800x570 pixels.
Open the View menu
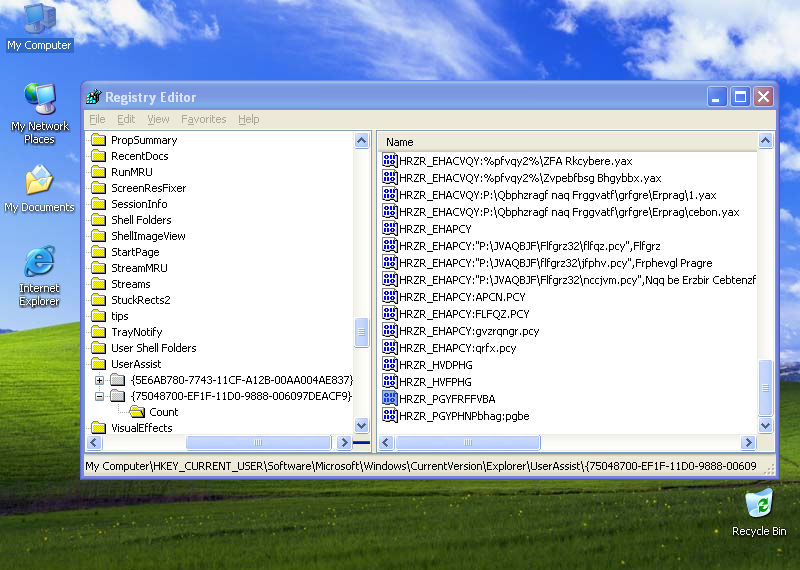[x=158, y=119]
